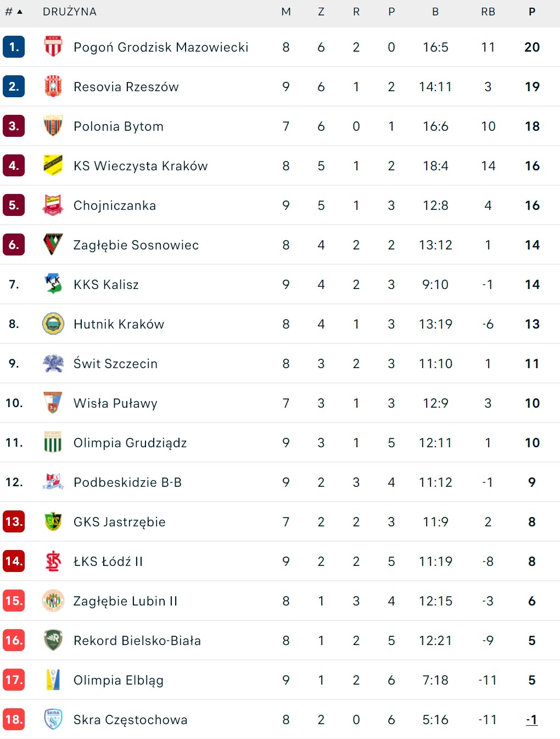Click the Pogoń Grodzisk Mazowiecki club crest
The height and width of the screenshot is (739, 560).
[x=53, y=47]
